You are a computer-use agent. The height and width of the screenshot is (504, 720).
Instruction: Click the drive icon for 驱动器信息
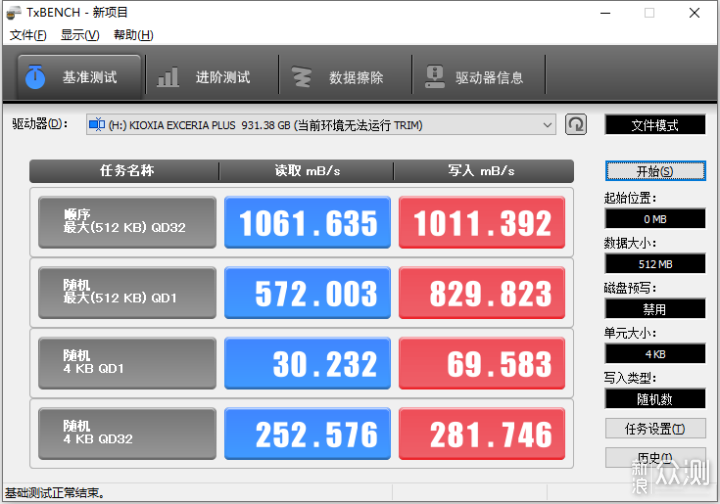point(434,77)
